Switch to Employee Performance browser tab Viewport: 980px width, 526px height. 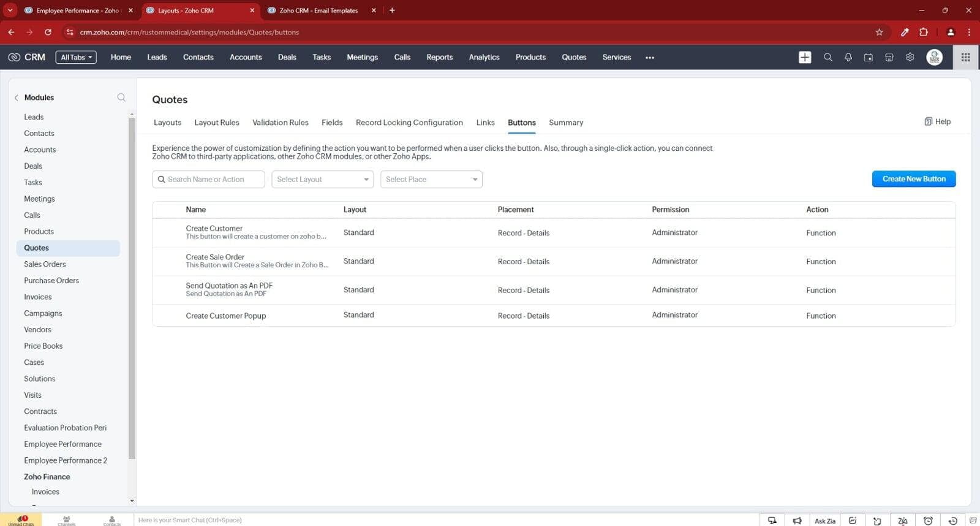[78, 10]
